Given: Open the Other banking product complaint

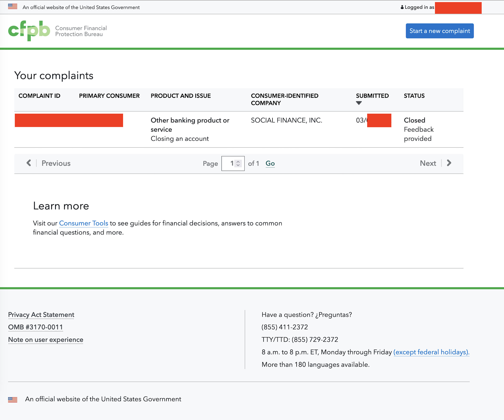Looking at the screenshot, I should (x=190, y=120).
